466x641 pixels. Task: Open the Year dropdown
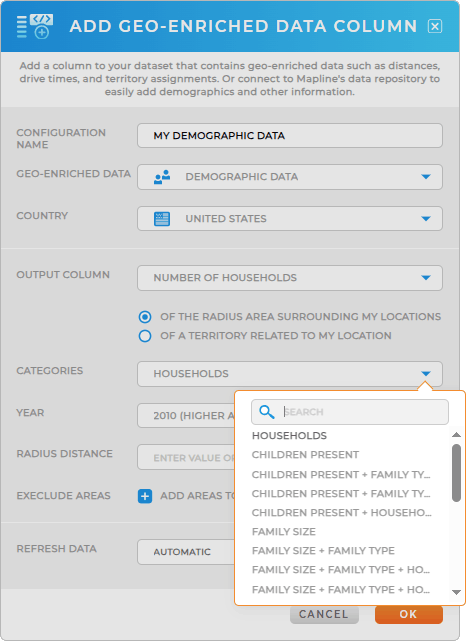tap(186, 416)
